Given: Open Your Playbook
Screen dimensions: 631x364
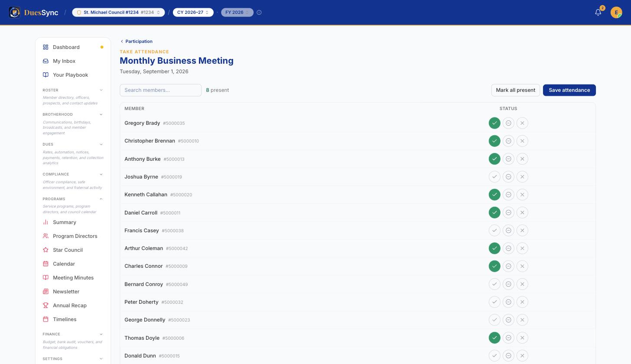Looking at the screenshot, I should 73,75.
